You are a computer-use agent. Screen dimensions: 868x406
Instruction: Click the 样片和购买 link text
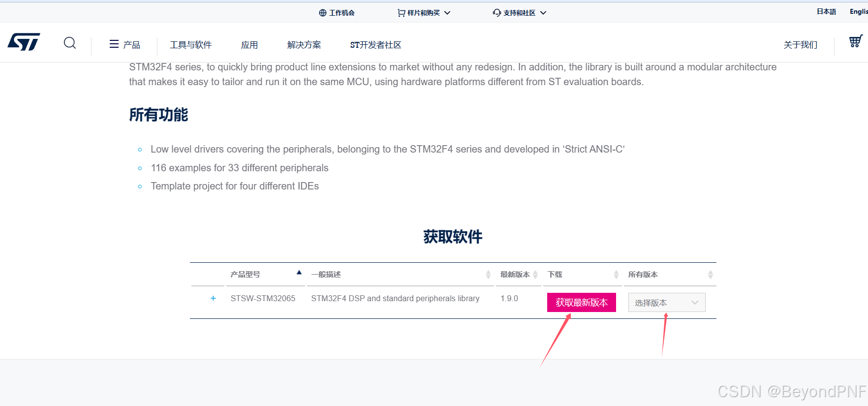(x=424, y=13)
